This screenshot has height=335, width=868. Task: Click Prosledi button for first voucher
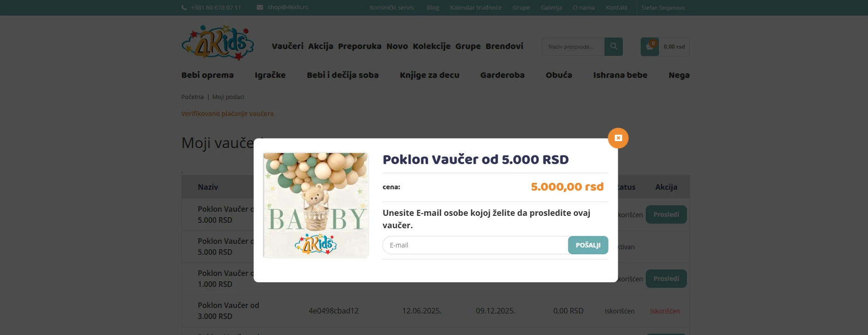pos(666,214)
